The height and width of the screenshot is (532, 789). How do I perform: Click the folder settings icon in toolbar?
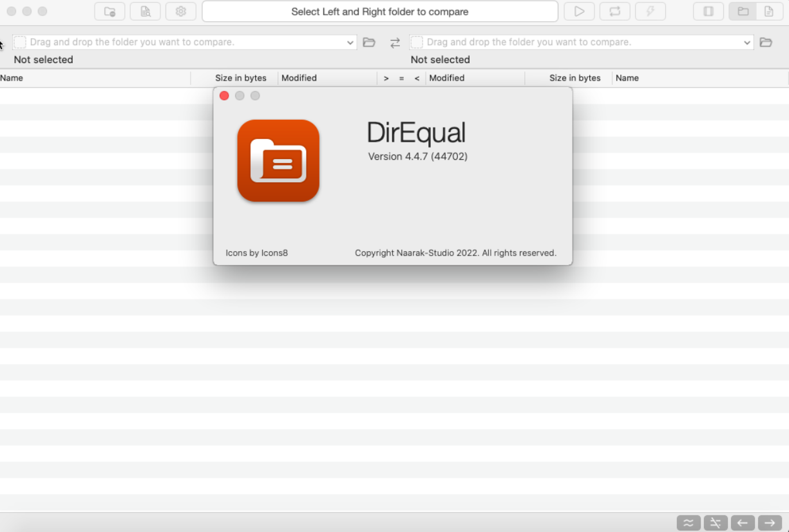(109, 12)
